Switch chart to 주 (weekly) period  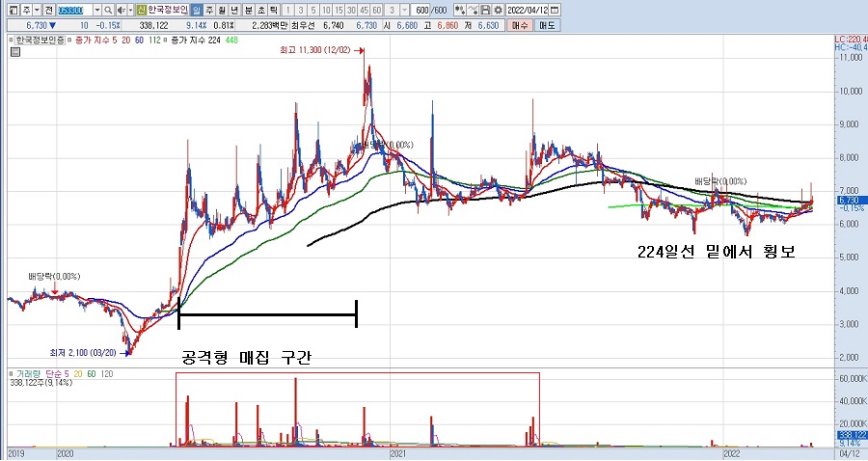(209, 10)
